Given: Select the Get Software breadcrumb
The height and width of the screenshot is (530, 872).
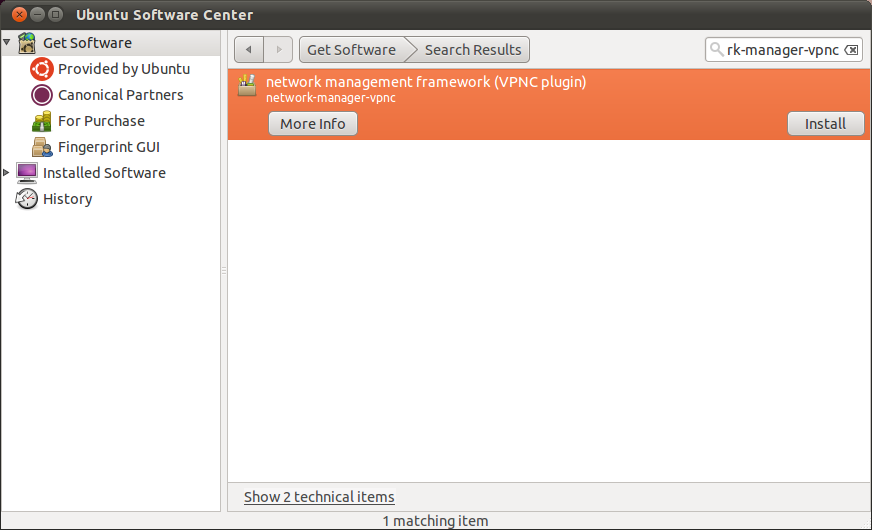Looking at the screenshot, I should [350, 50].
